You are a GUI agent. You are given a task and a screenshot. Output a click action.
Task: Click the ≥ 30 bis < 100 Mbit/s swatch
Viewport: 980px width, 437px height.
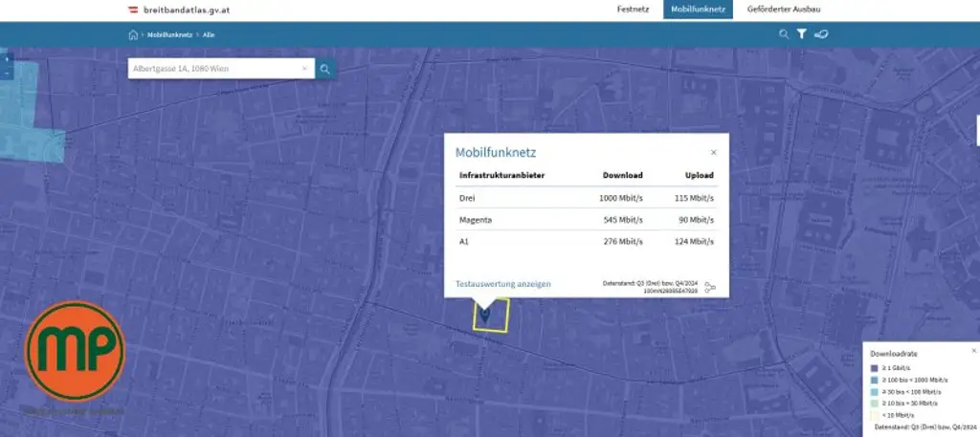(x=875, y=392)
